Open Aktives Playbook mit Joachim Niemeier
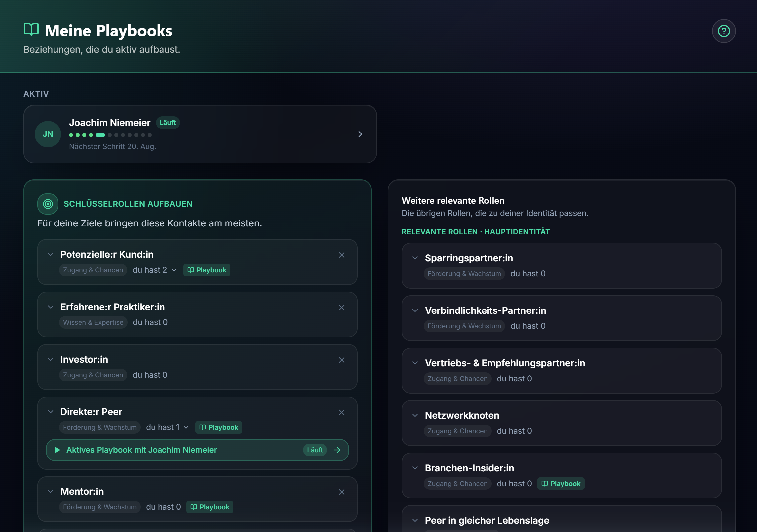The image size is (757, 532). [197, 450]
